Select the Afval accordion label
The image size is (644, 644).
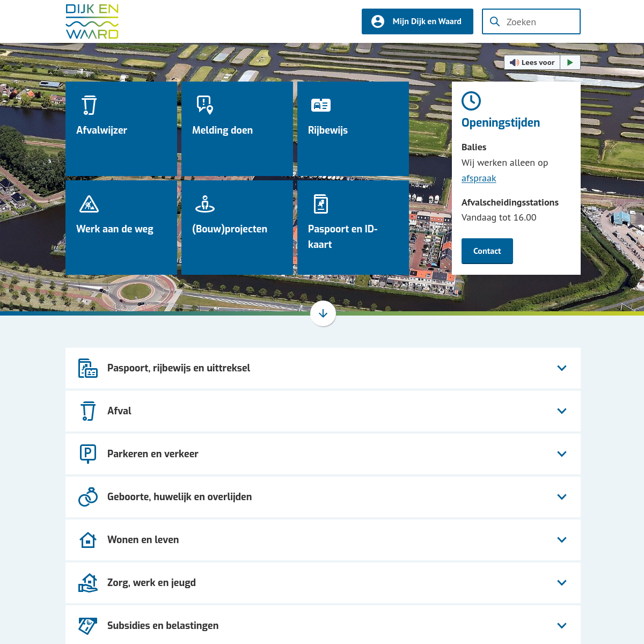pyautogui.click(x=119, y=411)
